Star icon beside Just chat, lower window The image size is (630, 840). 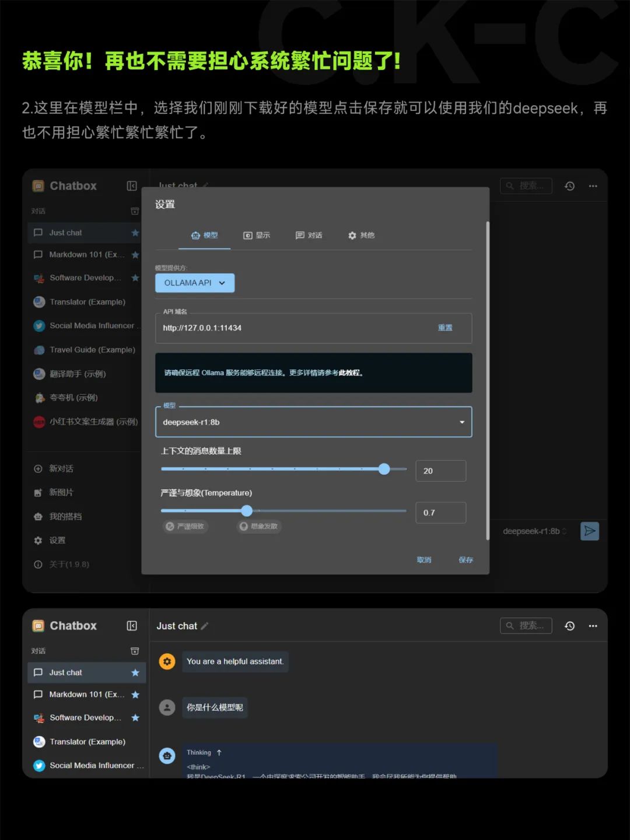[x=135, y=672]
